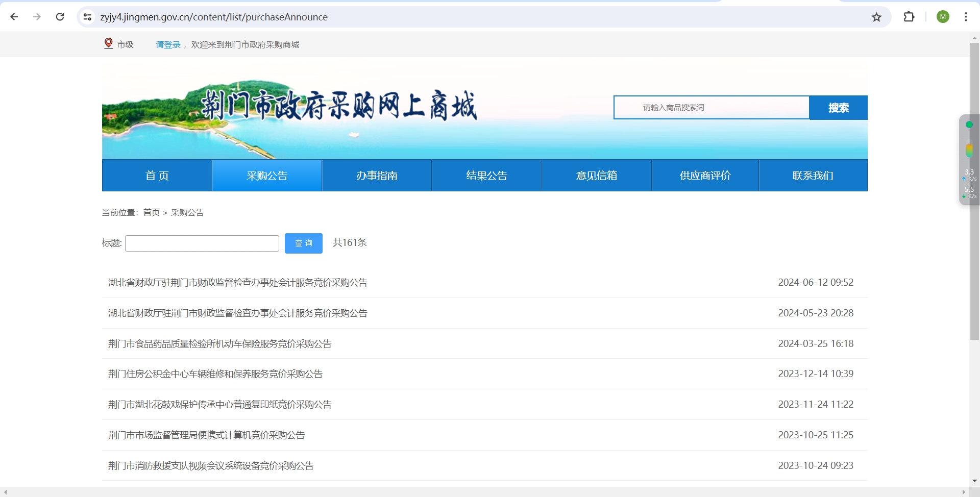Bookmark this page with the star icon
Screen dimensions: 980x497
pyautogui.click(x=876, y=17)
